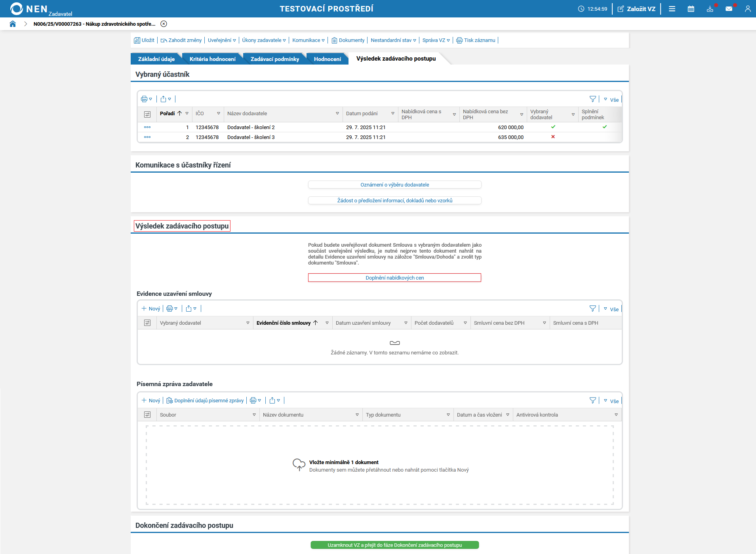Toggle the checkmark in Vybraný dodavatel for row 1
Screen dimensions: 756x554
pyautogui.click(x=553, y=127)
